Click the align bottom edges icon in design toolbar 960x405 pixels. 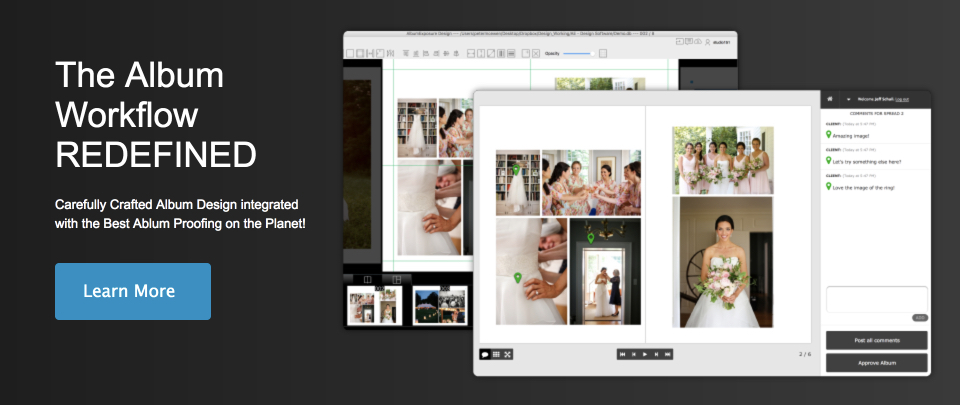(x=416, y=54)
